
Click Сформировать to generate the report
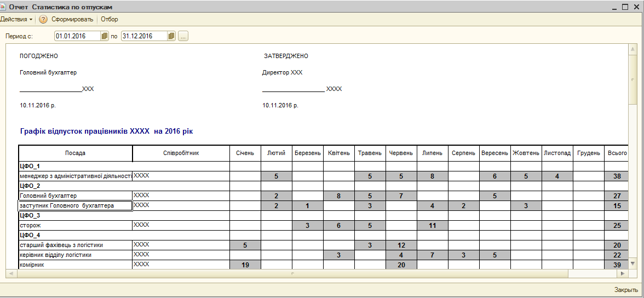tap(72, 19)
